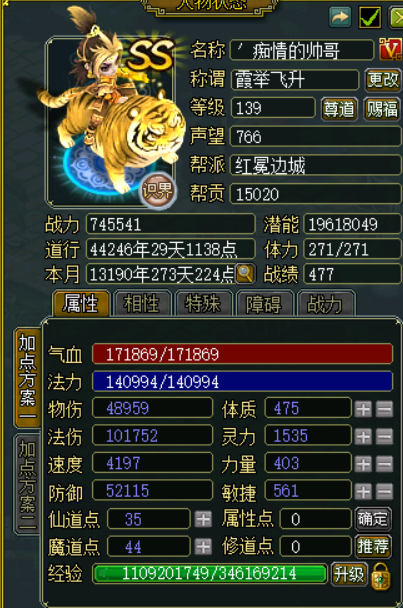Click the golden lock icon near 升级
This screenshot has height=608, width=403.
381,577
